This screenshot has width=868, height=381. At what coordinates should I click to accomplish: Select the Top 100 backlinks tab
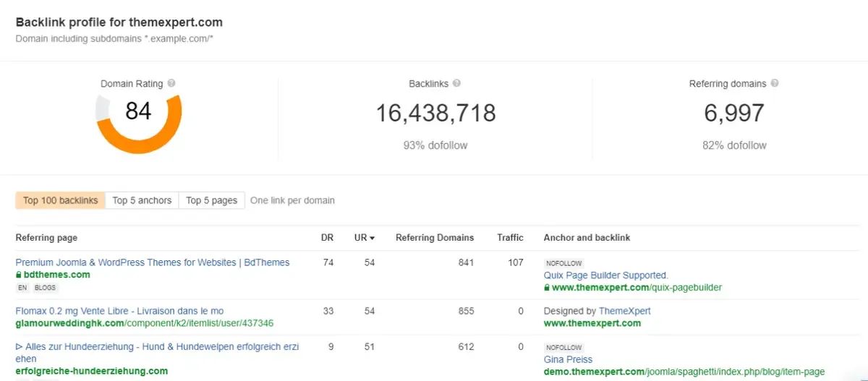point(60,200)
